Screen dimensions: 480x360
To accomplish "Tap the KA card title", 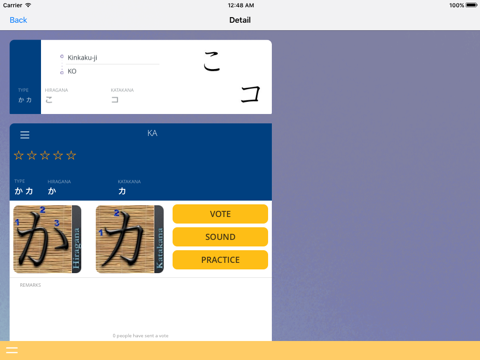I will [152, 133].
